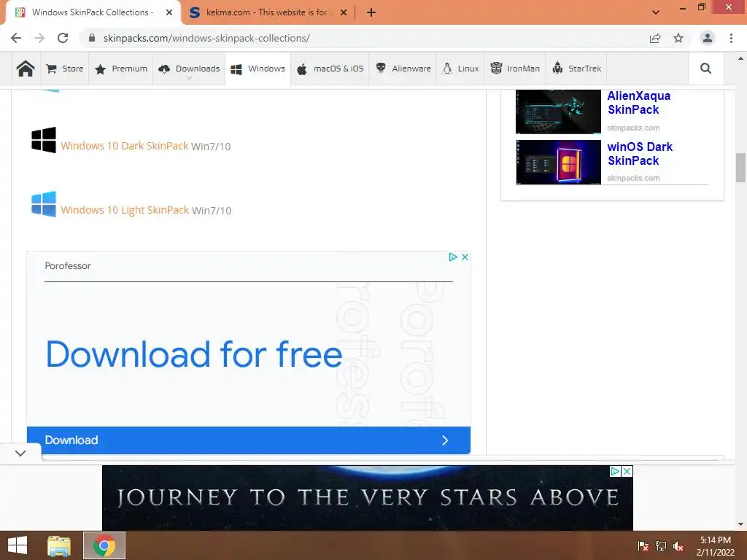Click the Journey To The Very Stars banner

coord(368,497)
